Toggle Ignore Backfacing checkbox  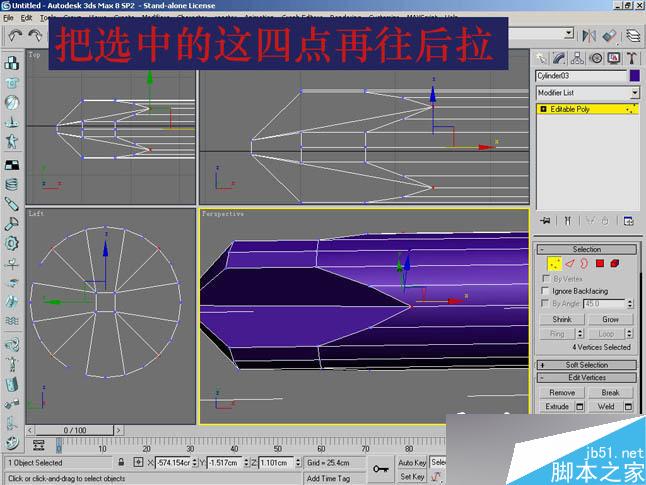pyautogui.click(x=545, y=291)
